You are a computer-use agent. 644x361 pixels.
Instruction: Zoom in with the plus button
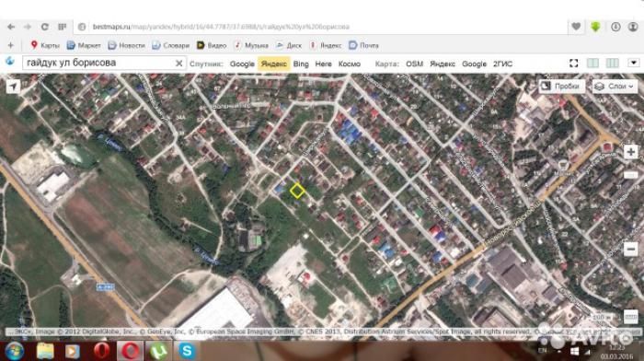coord(630,152)
